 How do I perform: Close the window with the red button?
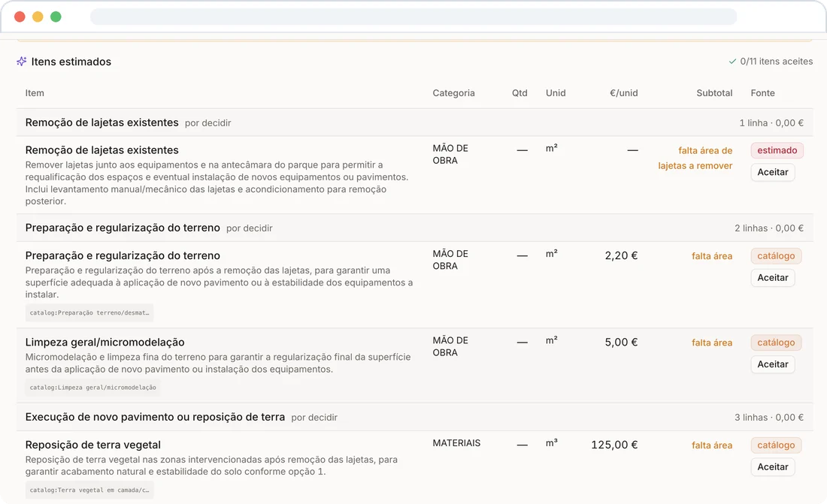pyautogui.click(x=20, y=17)
